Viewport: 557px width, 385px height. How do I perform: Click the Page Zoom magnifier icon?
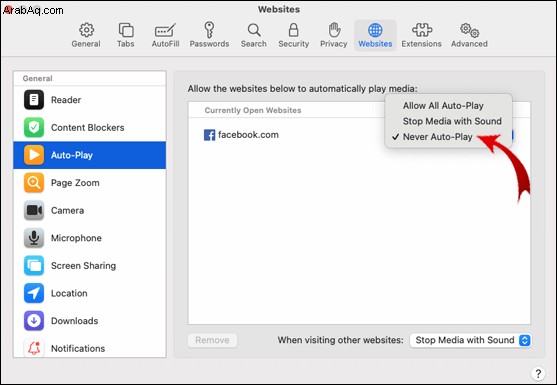[x=34, y=183]
